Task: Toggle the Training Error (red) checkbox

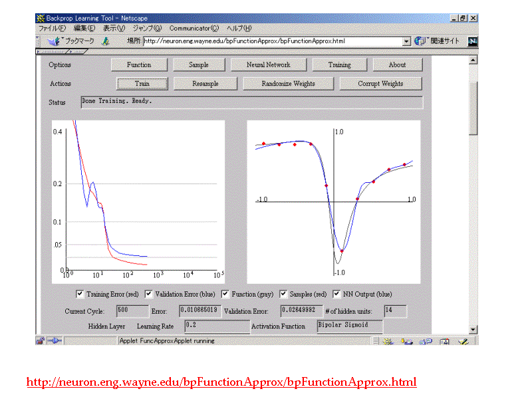Action: [80, 294]
